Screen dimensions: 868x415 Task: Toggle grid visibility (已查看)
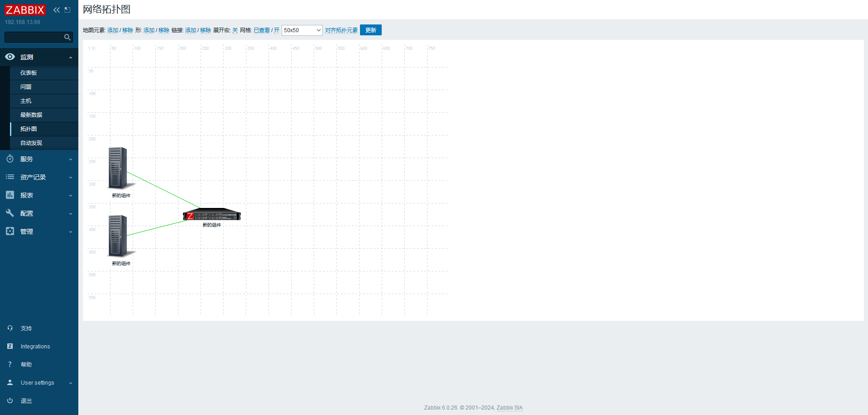261,30
